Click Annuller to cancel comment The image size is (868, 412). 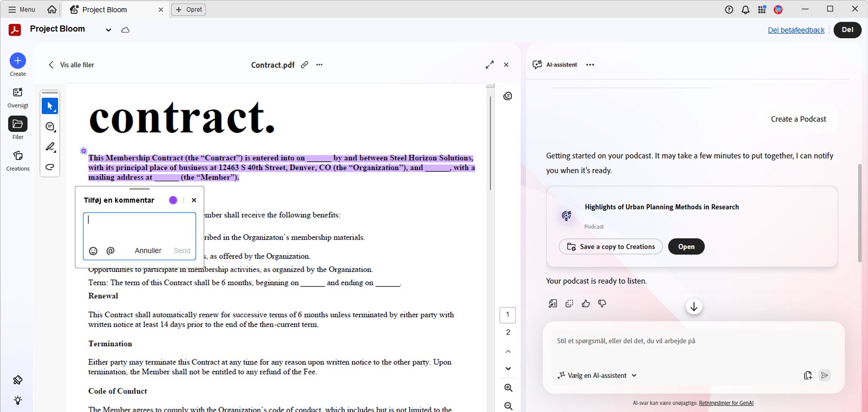pyautogui.click(x=148, y=251)
